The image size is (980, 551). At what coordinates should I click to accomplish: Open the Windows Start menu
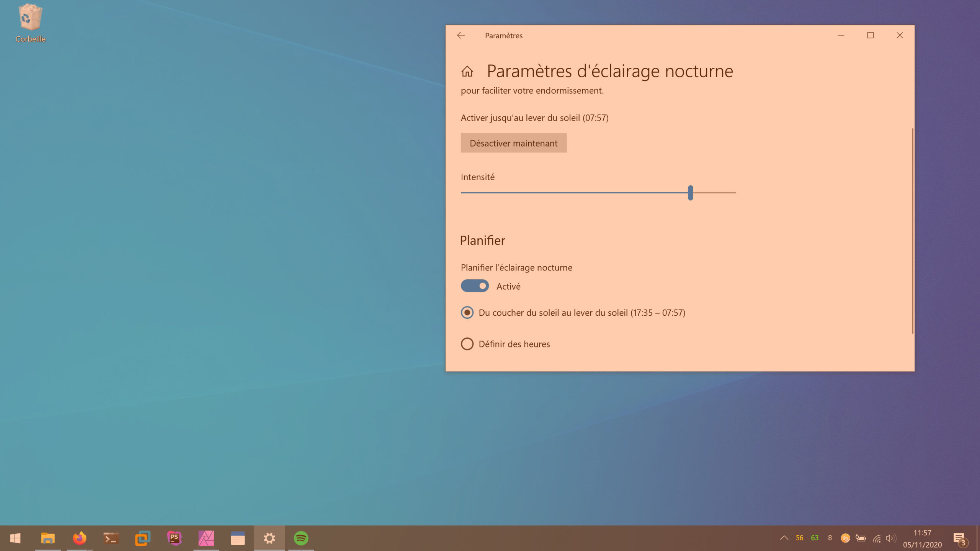tap(15, 538)
